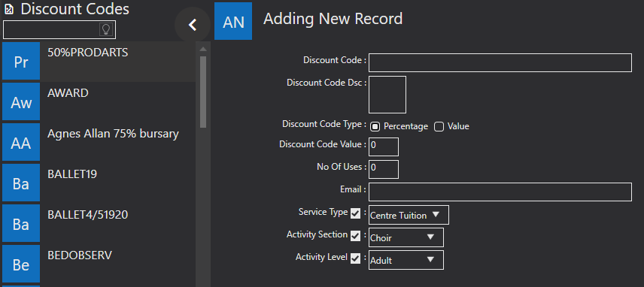Open the Pr tile for 50%PRODARTS

point(21,61)
